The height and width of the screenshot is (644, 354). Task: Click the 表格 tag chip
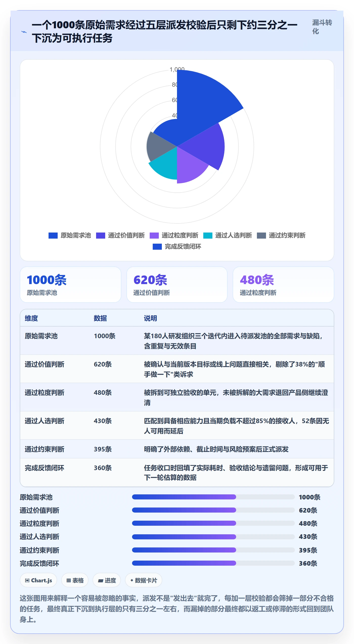(75, 580)
